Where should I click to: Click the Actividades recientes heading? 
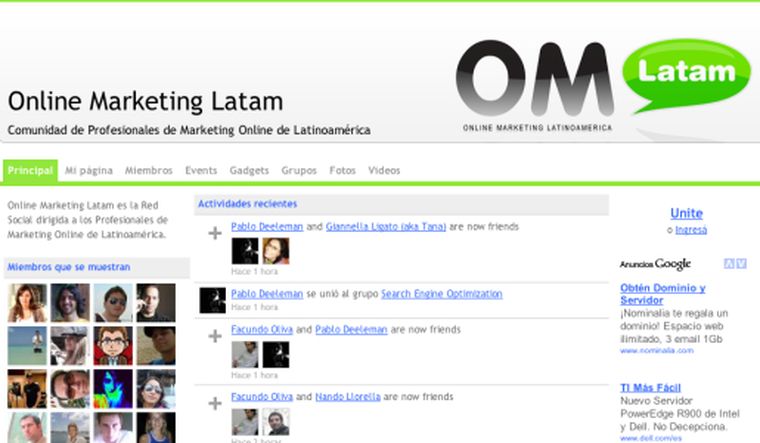247,204
